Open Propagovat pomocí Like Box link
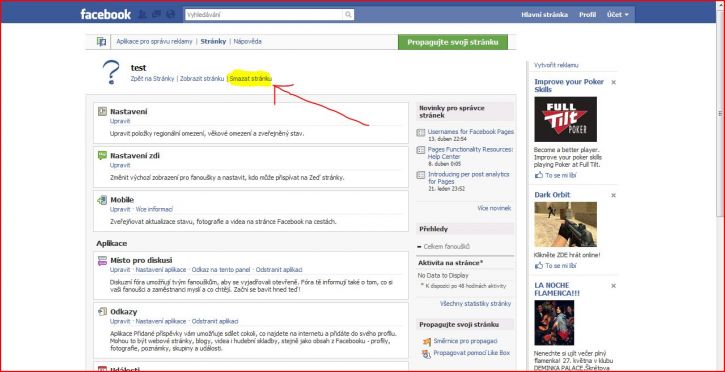725x372 pixels. (x=472, y=353)
